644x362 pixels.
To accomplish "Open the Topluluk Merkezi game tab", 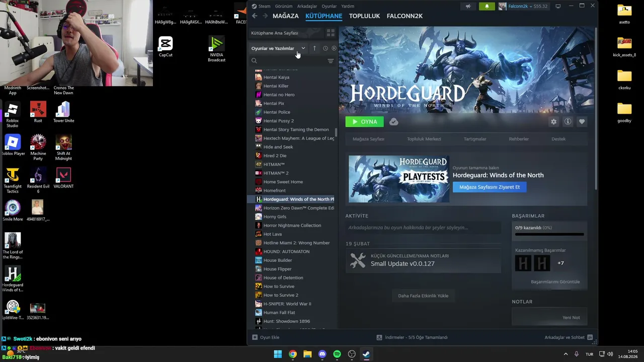I will click(424, 139).
